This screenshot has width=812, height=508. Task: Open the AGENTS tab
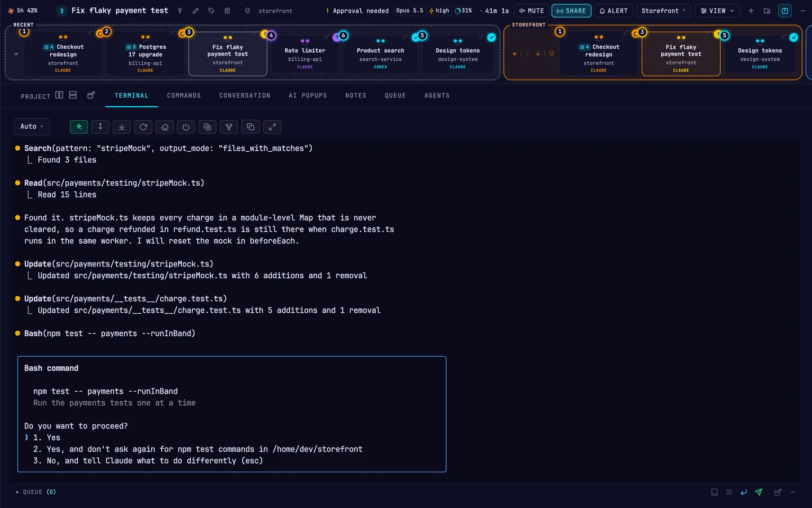click(437, 95)
